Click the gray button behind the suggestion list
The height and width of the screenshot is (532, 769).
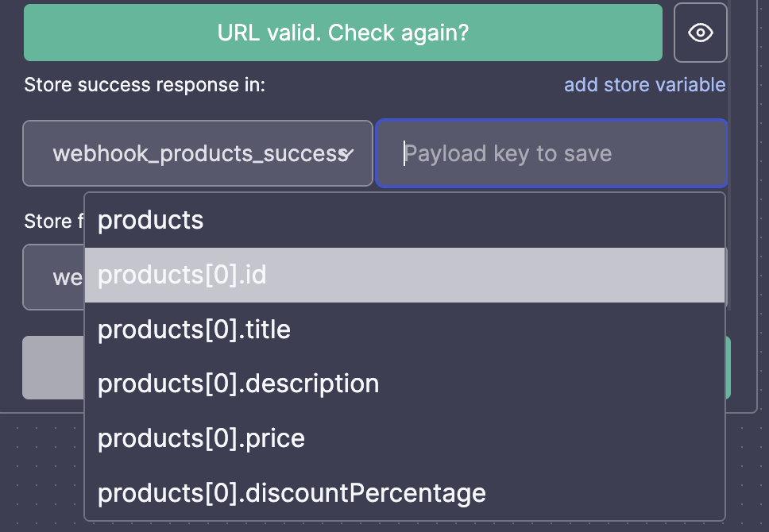(53, 368)
